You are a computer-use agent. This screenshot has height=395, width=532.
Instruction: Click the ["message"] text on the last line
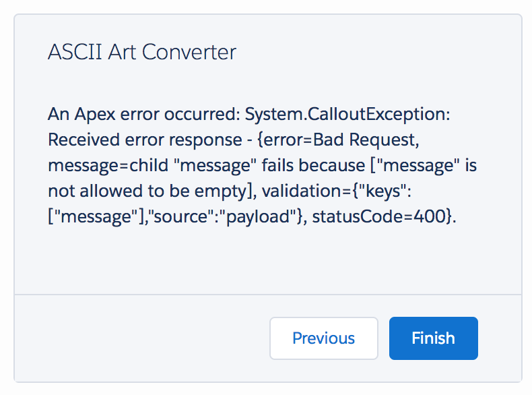pyautogui.click(x=90, y=217)
